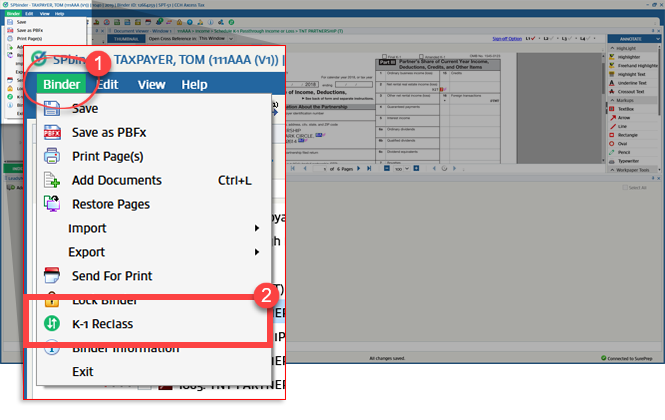Choose the Highlight Text tool
The image size is (665, 420).
pyautogui.click(x=631, y=74)
